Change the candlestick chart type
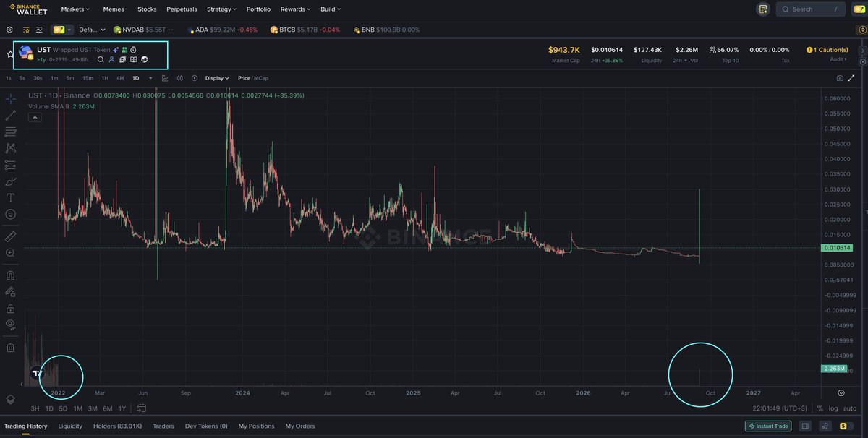Screen dimensions: 868x438 180,78
